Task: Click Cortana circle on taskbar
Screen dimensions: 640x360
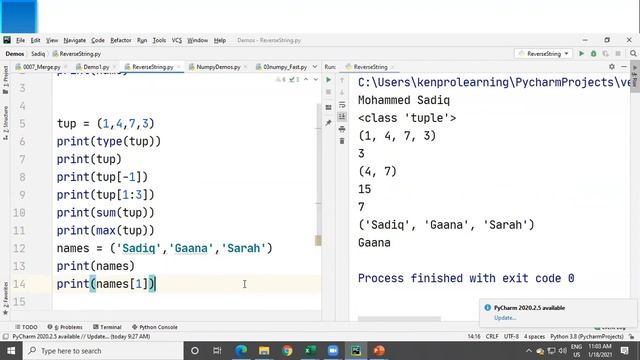Action: tap(195, 351)
